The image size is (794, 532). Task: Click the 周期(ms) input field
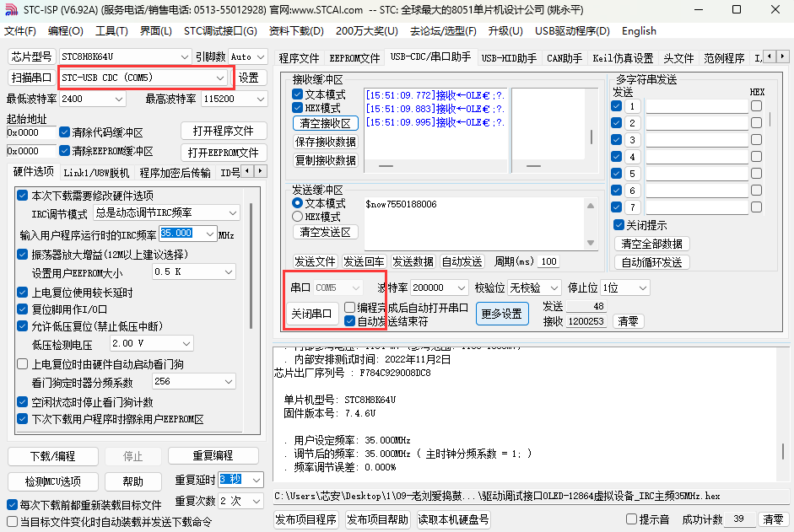tap(548, 261)
